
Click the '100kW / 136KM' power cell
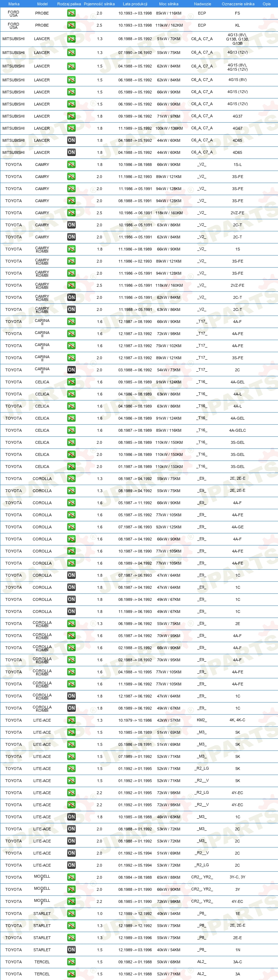169,128
